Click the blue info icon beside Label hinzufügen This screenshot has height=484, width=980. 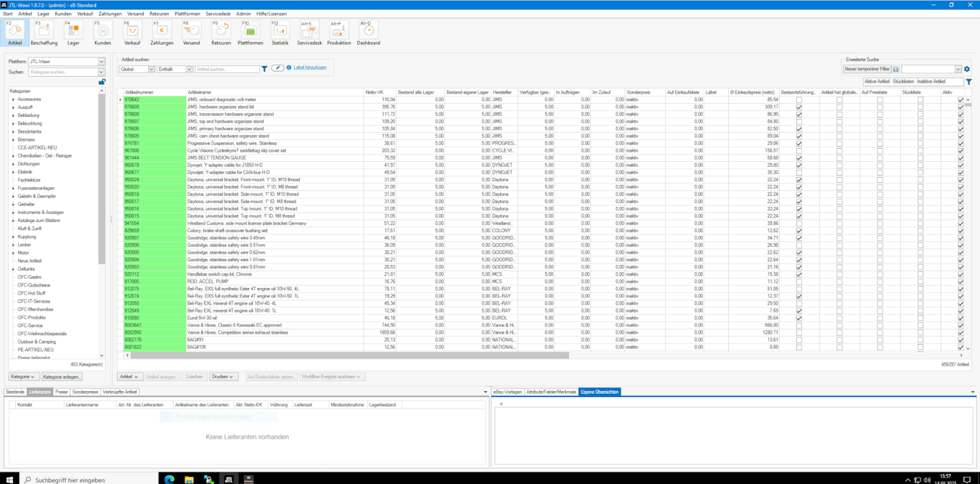[289, 67]
